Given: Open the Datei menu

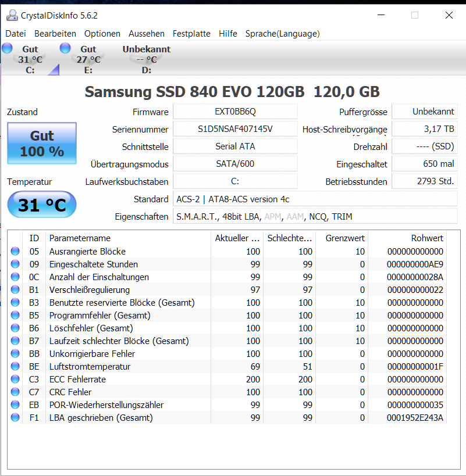Looking at the screenshot, I should pos(16,33).
